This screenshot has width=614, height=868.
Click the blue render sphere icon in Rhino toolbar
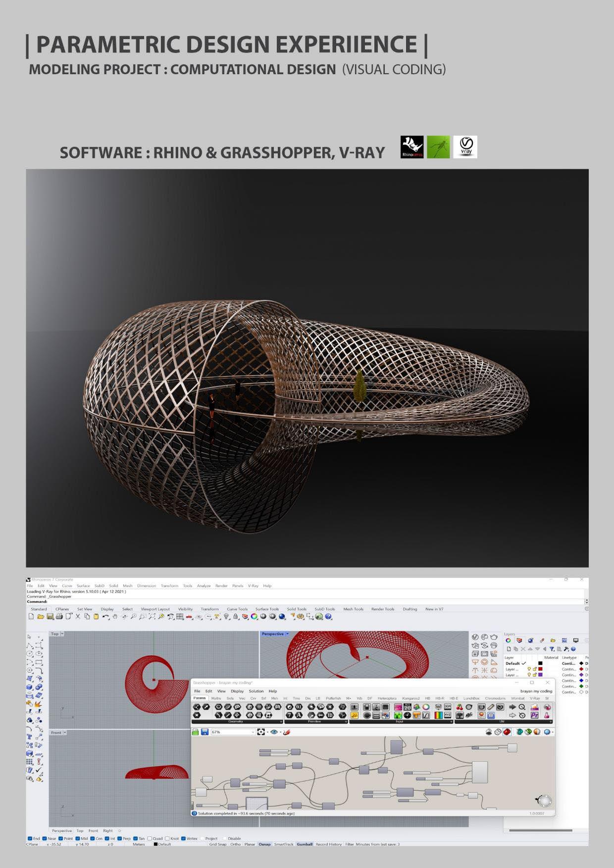[281, 616]
